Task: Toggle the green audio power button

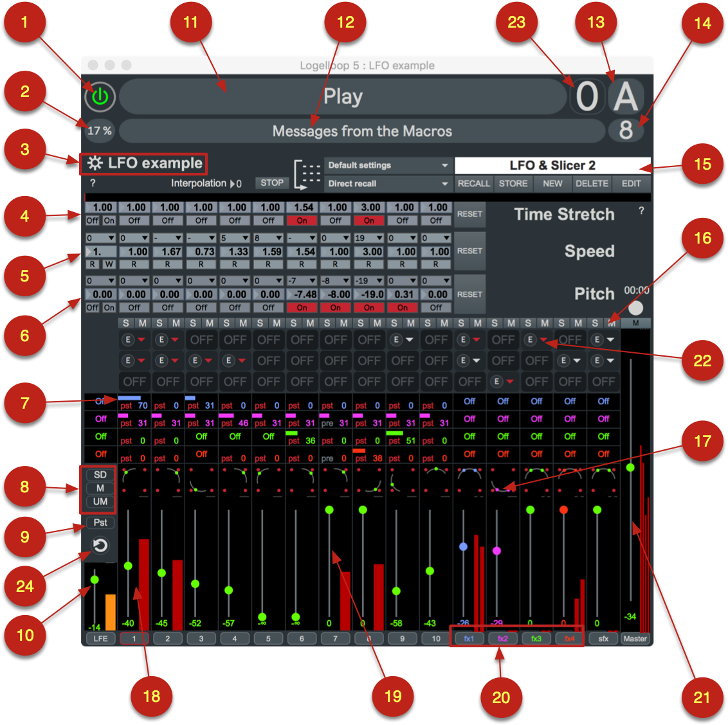Action: [100, 96]
